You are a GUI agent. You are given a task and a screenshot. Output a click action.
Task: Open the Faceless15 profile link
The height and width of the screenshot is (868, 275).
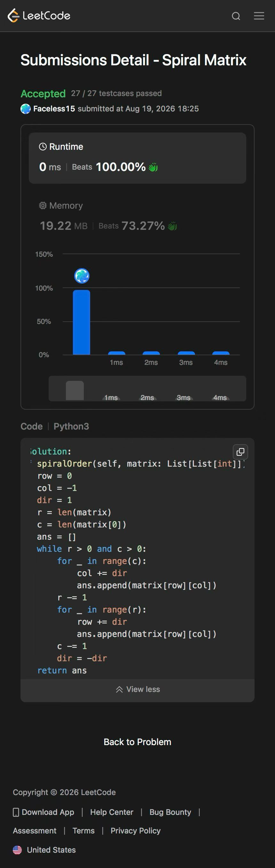54,109
